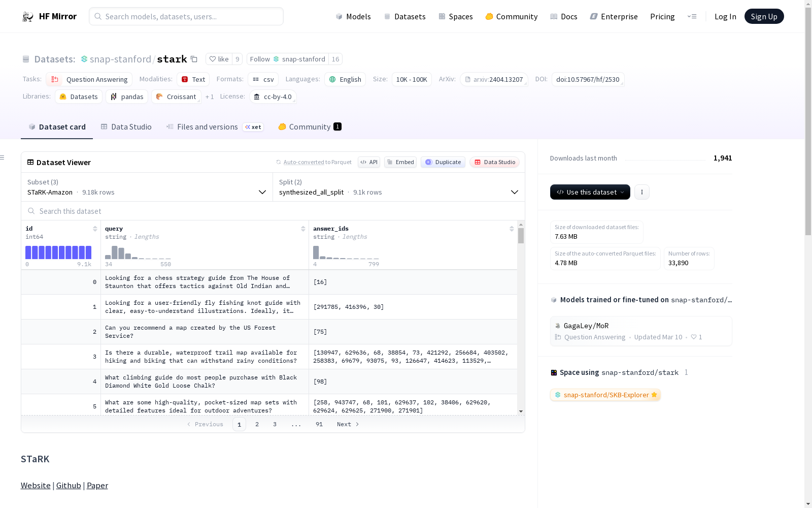Open the Files and versions tab
Screen dimensions: 812x508
click(215, 127)
